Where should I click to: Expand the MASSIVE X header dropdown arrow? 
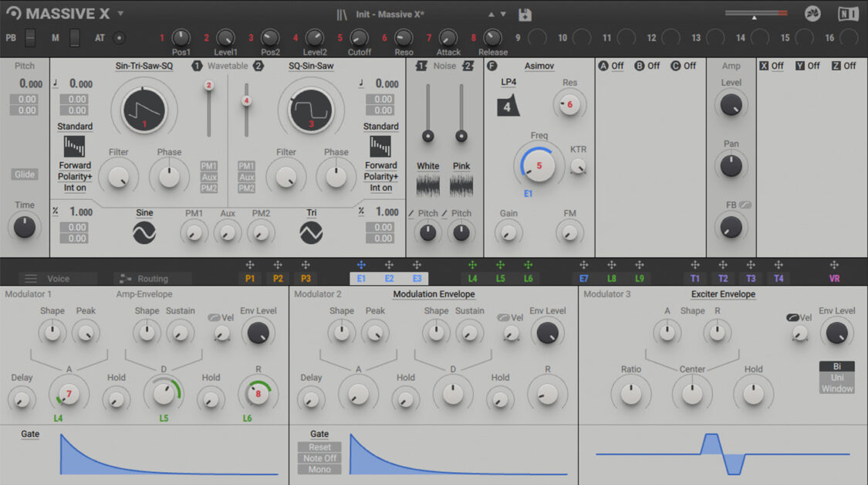coord(120,12)
